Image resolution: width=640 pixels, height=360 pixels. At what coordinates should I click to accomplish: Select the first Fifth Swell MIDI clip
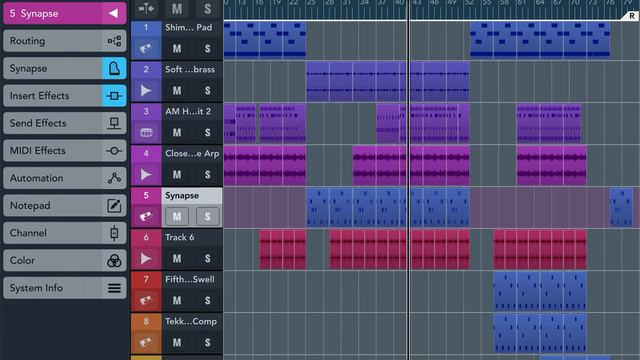505,291
